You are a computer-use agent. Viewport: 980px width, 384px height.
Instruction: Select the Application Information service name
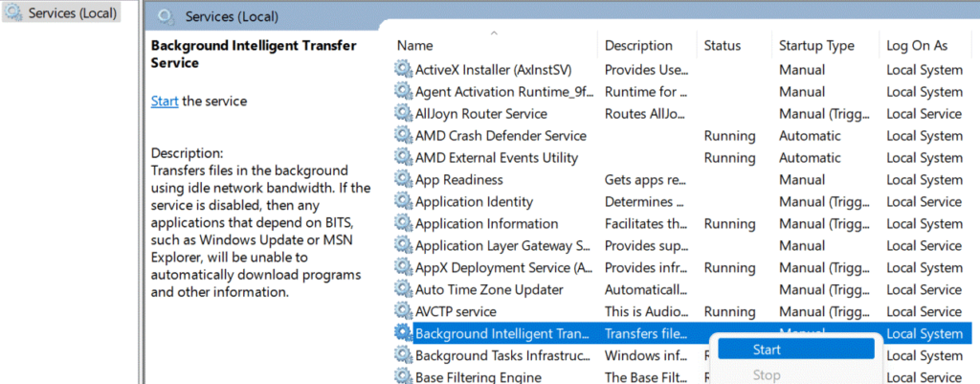tap(487, 223)
